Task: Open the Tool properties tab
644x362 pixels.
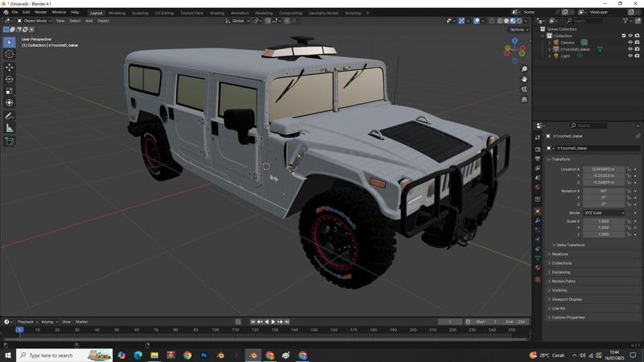Action: click(x=538, y=138)
